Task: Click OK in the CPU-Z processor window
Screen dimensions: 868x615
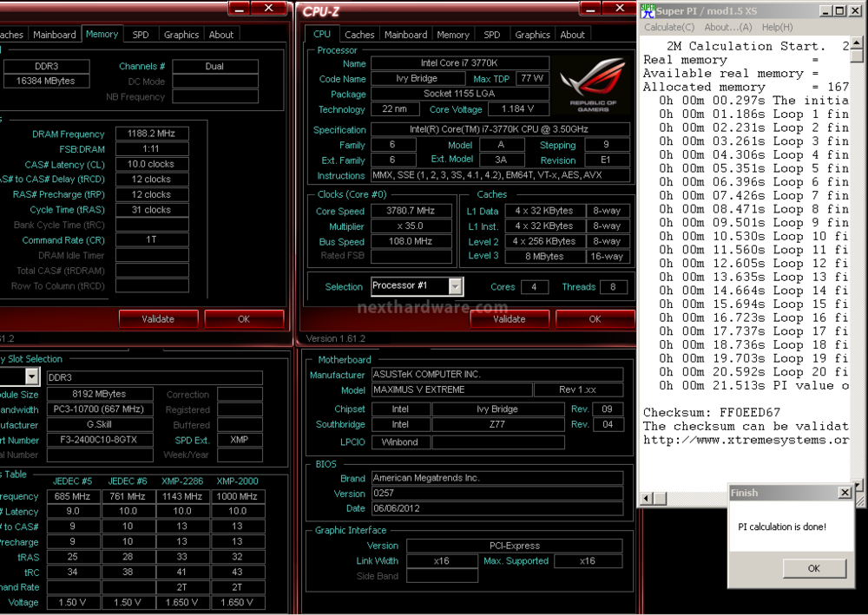Action: [595, 318]
